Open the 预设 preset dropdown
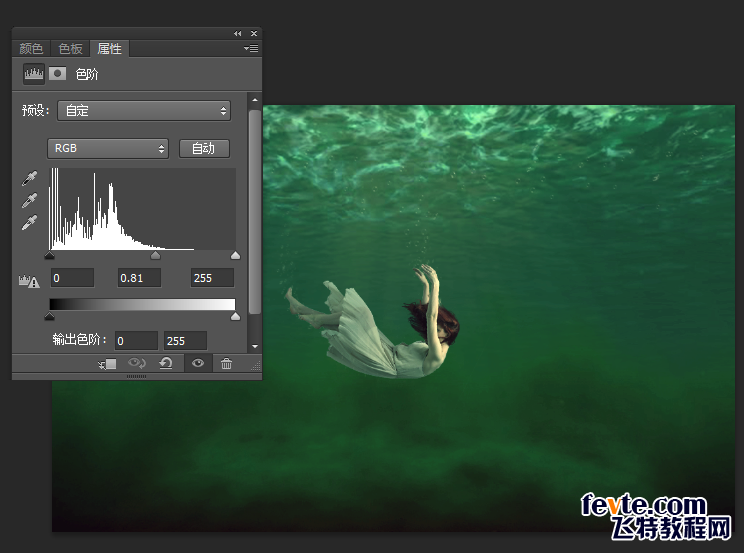 144,110
